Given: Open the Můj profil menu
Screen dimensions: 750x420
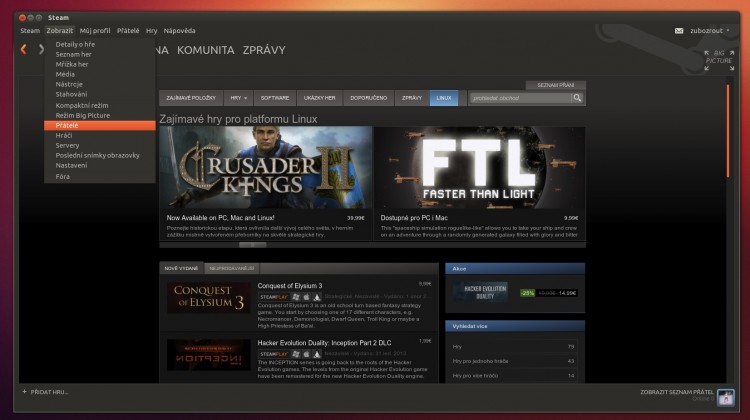Looking at the screenshot, I should 95,31.
